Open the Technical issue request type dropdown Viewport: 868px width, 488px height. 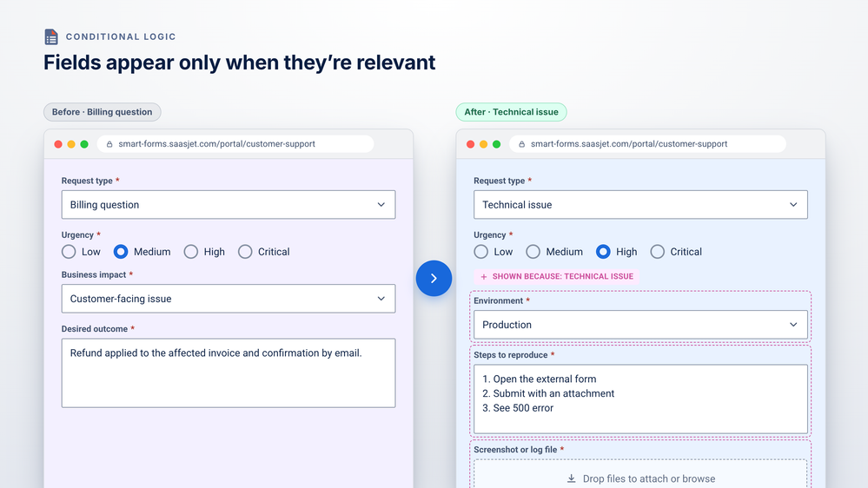click(640, 205)
